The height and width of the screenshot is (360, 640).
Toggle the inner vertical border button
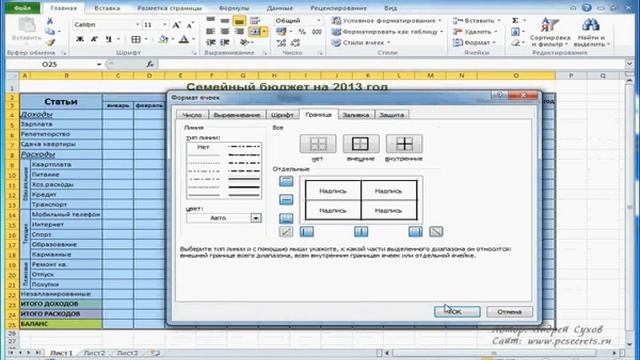[361, 232]
